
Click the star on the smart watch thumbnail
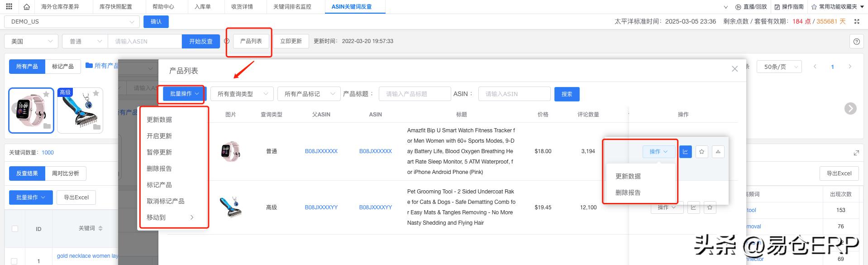pyautogui.click(x=46, y=94)
